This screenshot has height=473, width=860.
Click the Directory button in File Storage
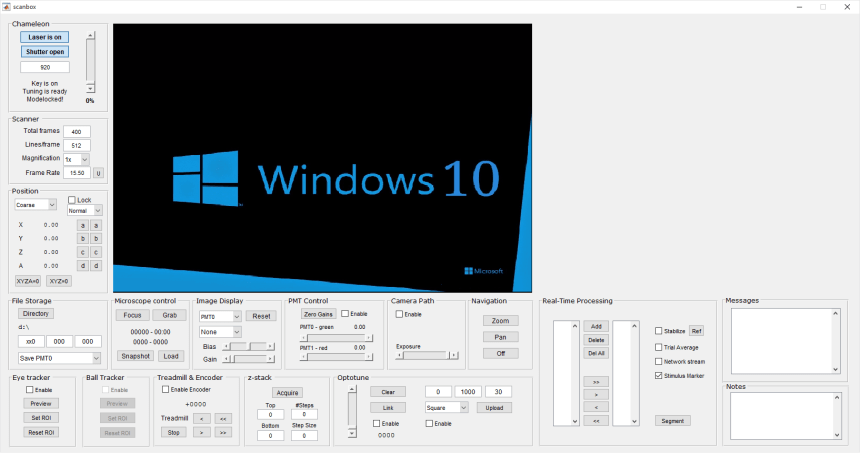point(36,313)
